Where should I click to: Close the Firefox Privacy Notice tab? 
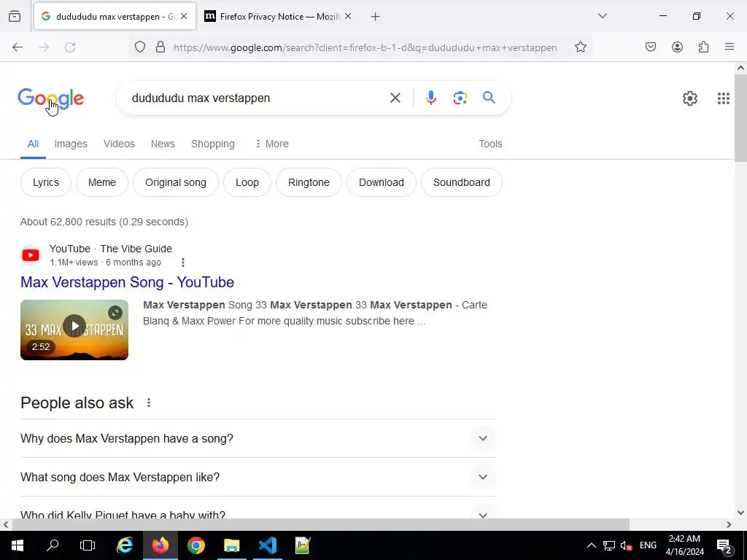click(x=348, y=16)
